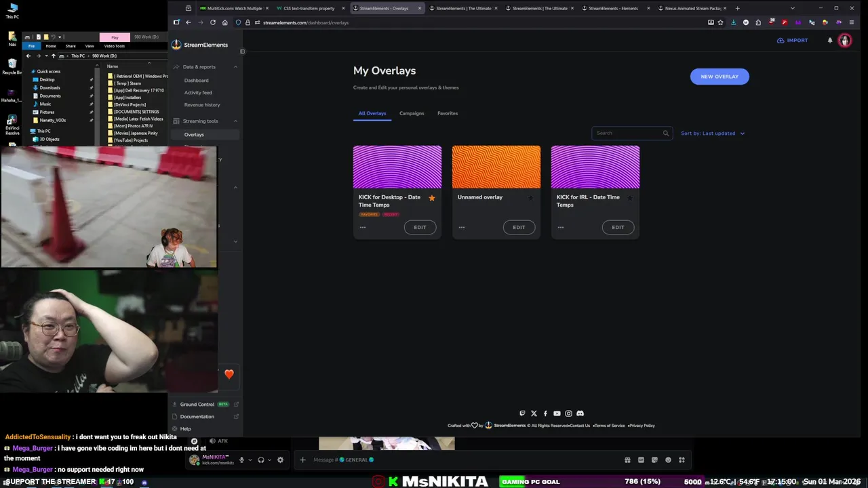Switch to the All Overlays tab
Image resolution: width=868 pixels, height=488 pixels.
(x=372, y=113)
